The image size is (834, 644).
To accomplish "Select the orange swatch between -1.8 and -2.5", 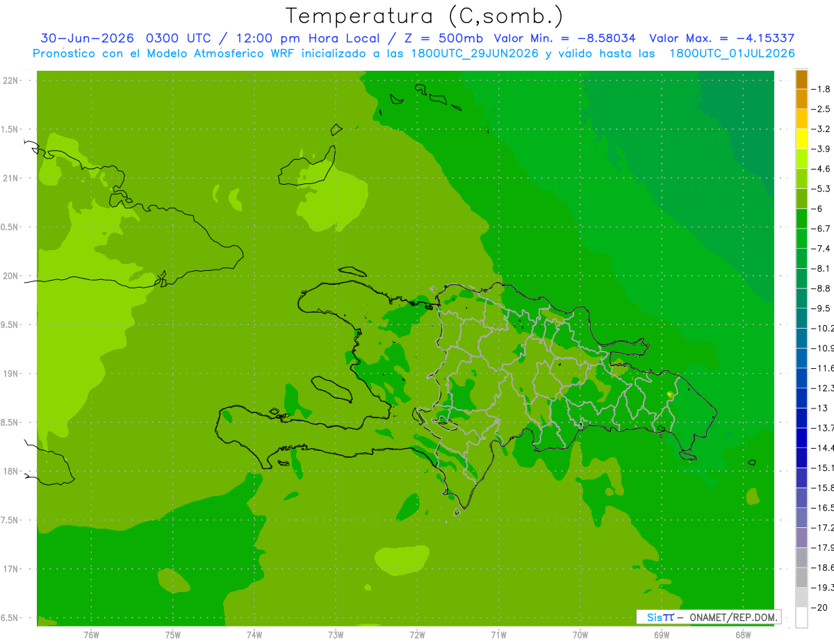I will tap(801, 99).
